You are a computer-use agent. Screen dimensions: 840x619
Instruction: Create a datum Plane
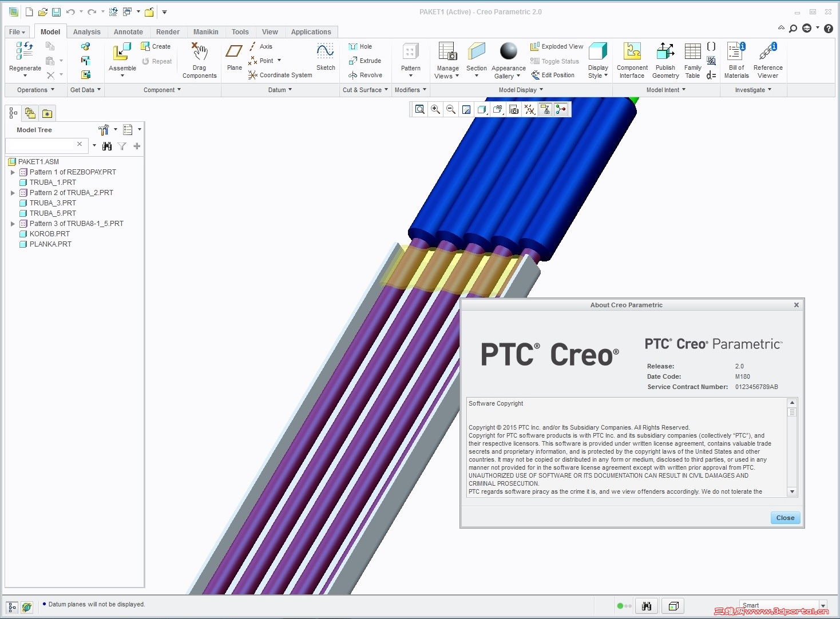tap(234, 52)
